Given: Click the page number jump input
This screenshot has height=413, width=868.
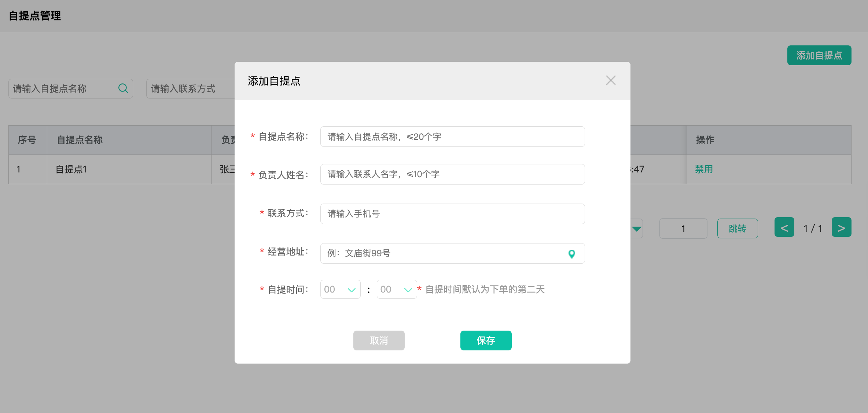Looking at the screenshot, I should click(x=683, y=228).
